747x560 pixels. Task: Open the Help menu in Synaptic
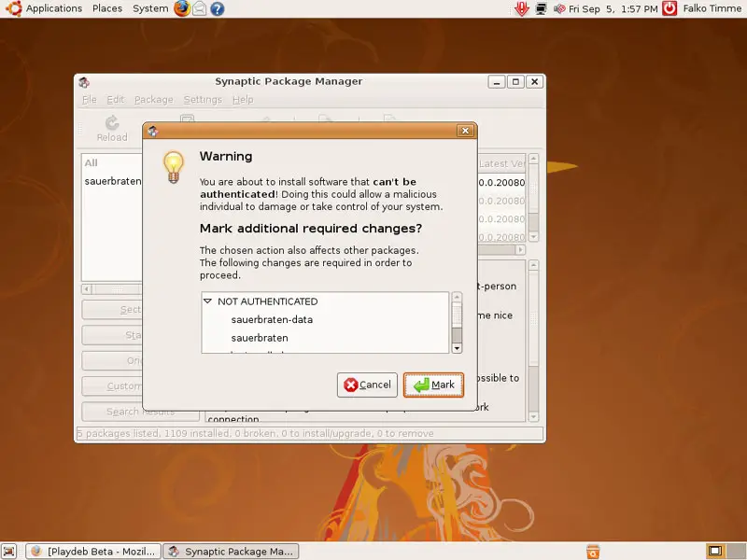243,100
